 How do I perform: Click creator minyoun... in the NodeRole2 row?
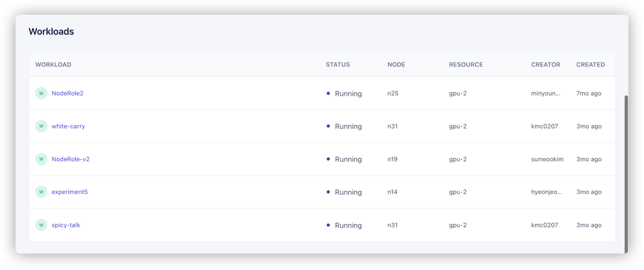coord(546,94)
